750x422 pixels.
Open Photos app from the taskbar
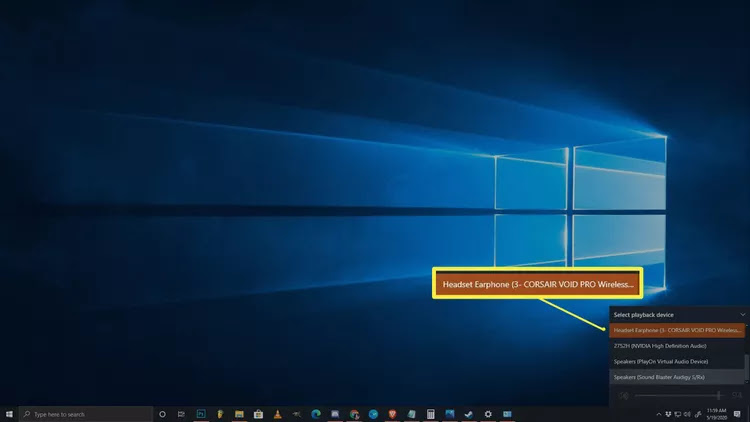pyautogui.click(x=450, y=414)
